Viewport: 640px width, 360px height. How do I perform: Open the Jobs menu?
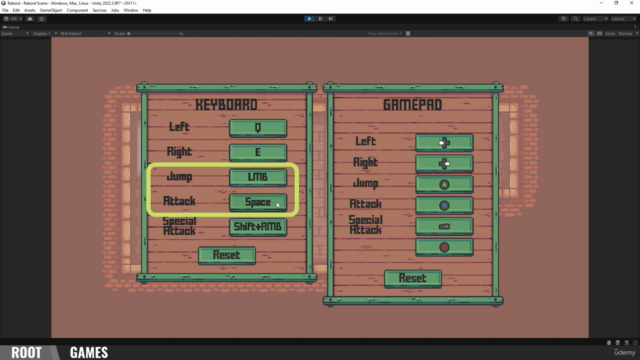(115, 10)
